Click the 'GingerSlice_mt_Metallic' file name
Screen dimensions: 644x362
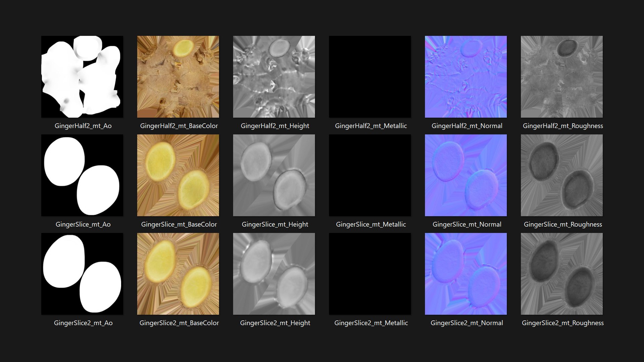click(x=371, y=225)
